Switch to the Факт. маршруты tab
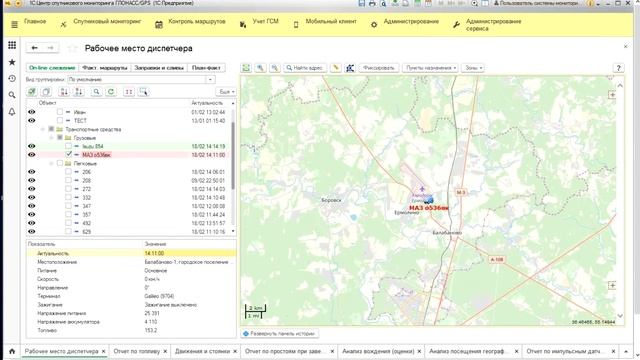Screen dimensions: 640x360 104,68
